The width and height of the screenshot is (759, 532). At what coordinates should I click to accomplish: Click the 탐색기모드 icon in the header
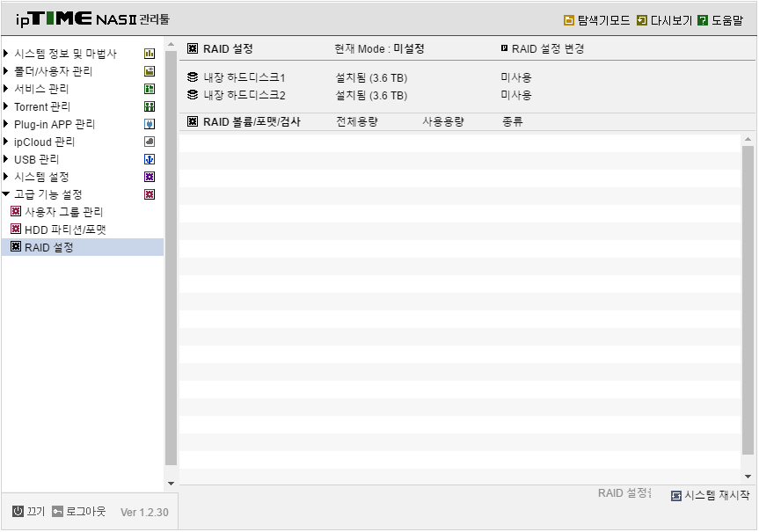click(x=569, y=20)
